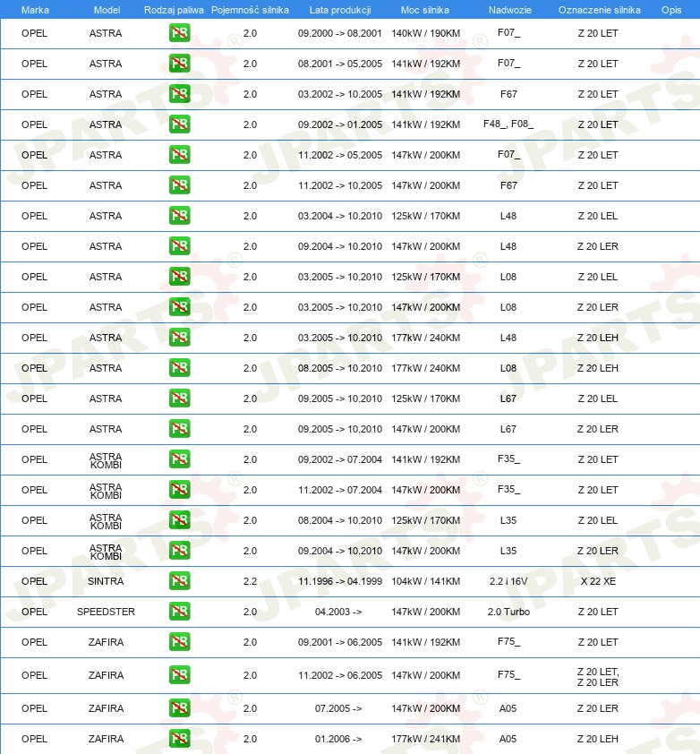Screen dimensions: 700x754
Task: Click fuel icon in Astra 03.2002 -> 10.2005 row
Action: point(179,94)
